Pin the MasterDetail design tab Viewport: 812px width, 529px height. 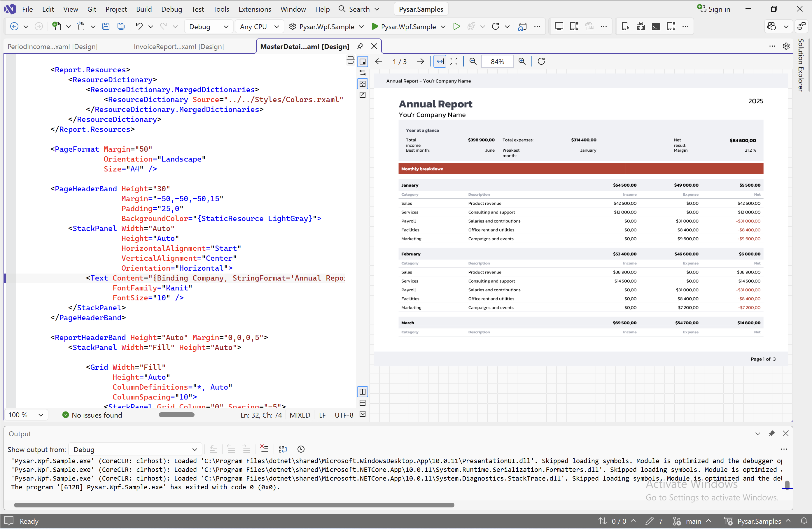coord(360,46)
